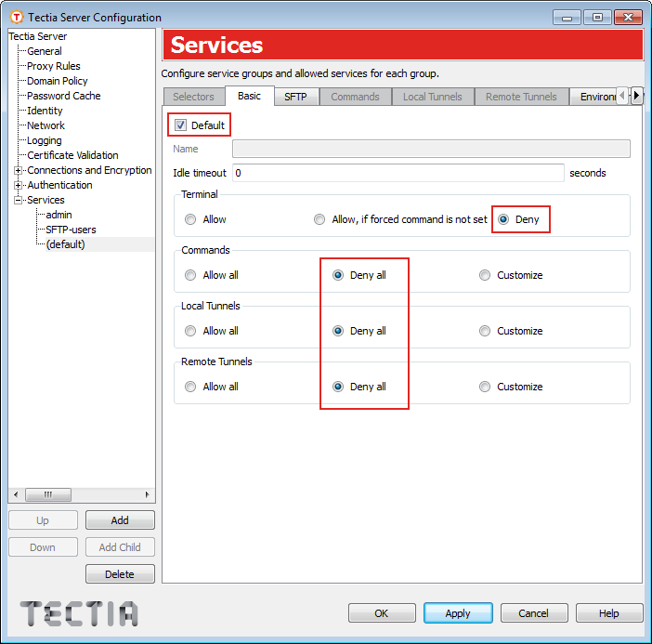This screenshot has width=652, height=644.
Task: Select the Services tree item label
Action: [x=46, y=200]
